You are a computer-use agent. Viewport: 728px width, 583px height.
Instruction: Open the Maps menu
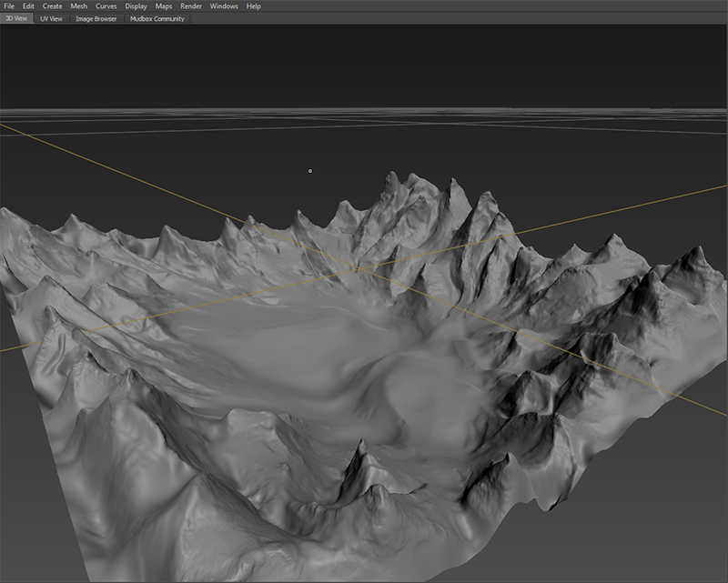pos(164,6)
